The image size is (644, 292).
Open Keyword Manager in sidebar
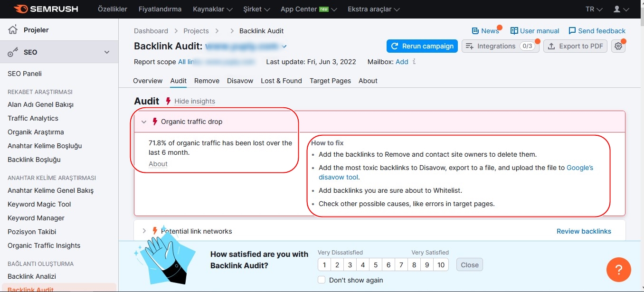(x=36, y=218)
